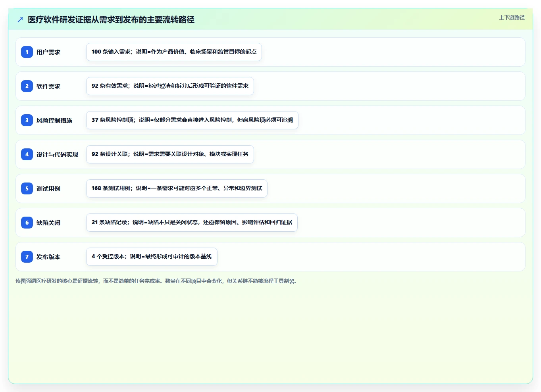
Task: Click the step 3 number badge
Action: click(x=27, y=120)
